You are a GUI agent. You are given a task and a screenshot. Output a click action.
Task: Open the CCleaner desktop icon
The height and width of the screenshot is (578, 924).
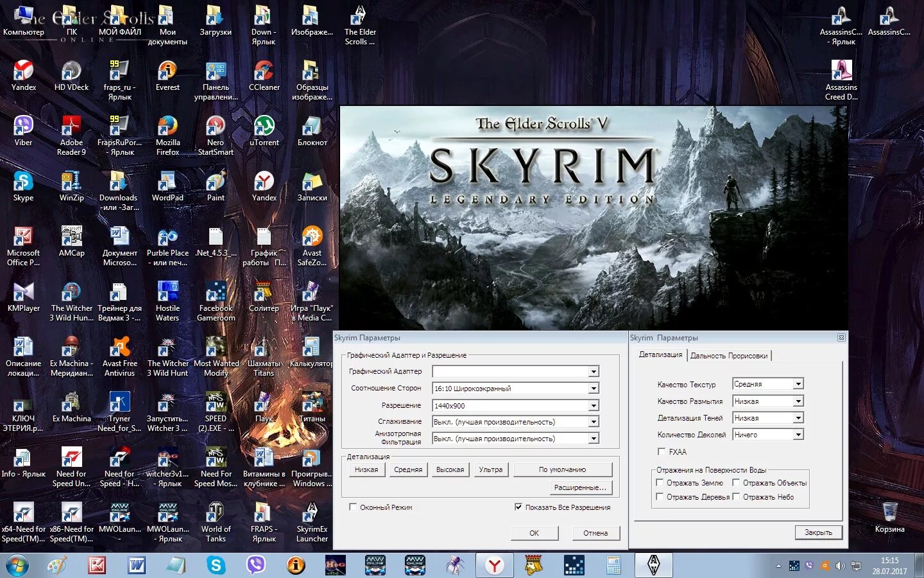pyautogui.click(x=264, y=76)
